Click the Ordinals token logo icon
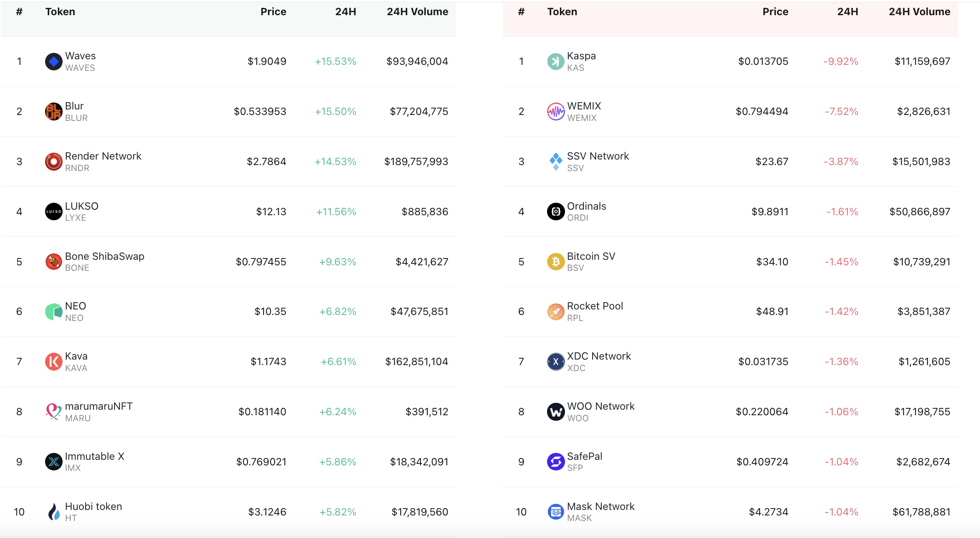The width and height of the screenshot is (980, 538). (x=556, y=212)
